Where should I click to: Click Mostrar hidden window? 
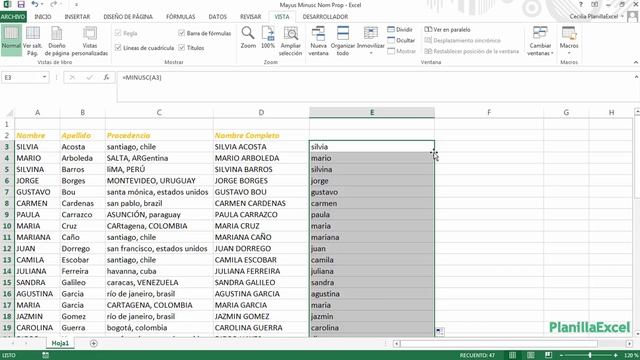[x=401, y=51]
